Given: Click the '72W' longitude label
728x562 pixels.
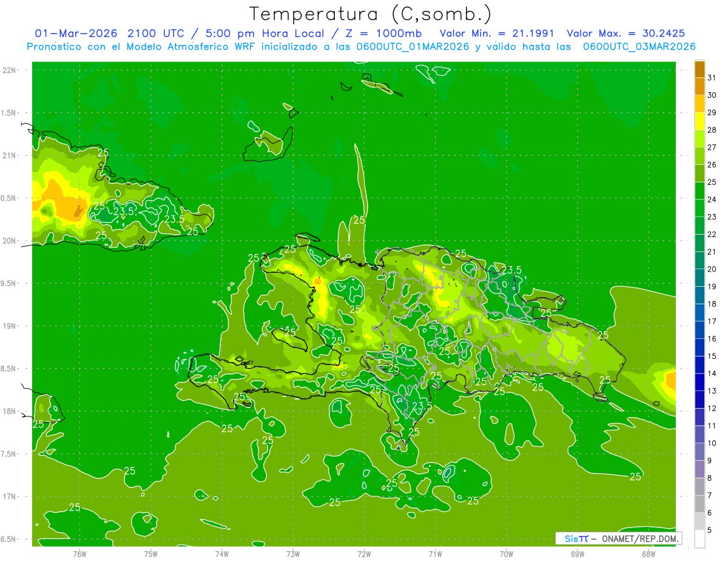Looking at the screenshot, I should pos(364,554).
